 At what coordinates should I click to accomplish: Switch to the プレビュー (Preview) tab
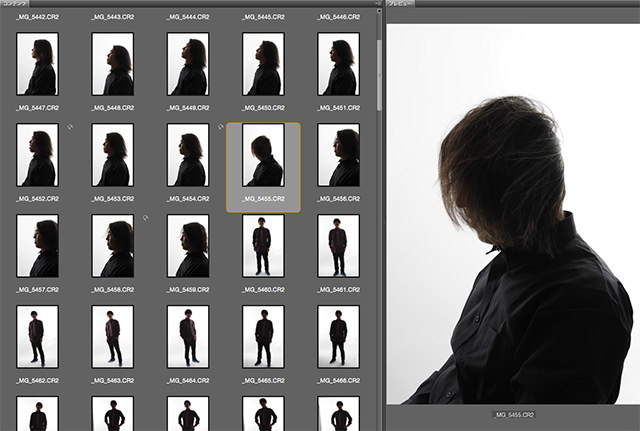400,3
